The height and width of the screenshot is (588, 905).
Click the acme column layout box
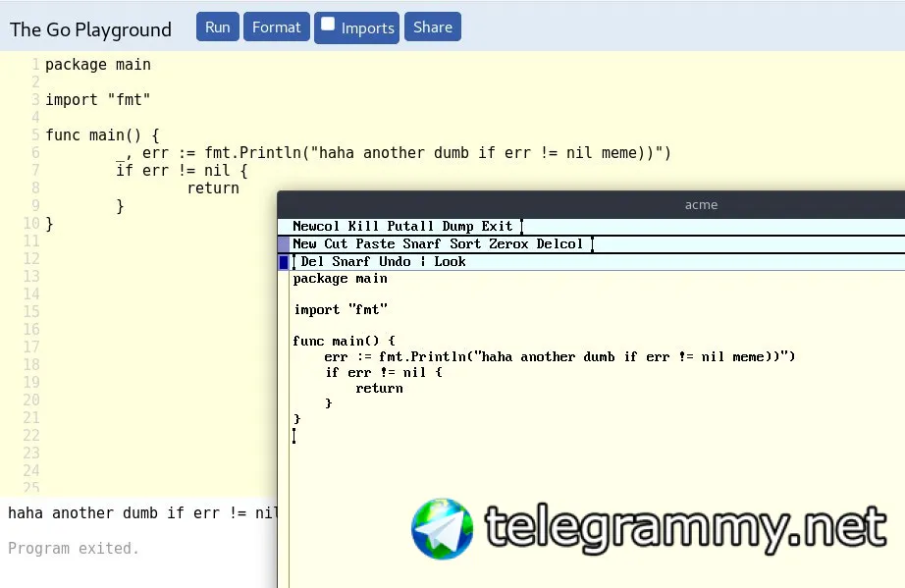[x=284, y=244]
